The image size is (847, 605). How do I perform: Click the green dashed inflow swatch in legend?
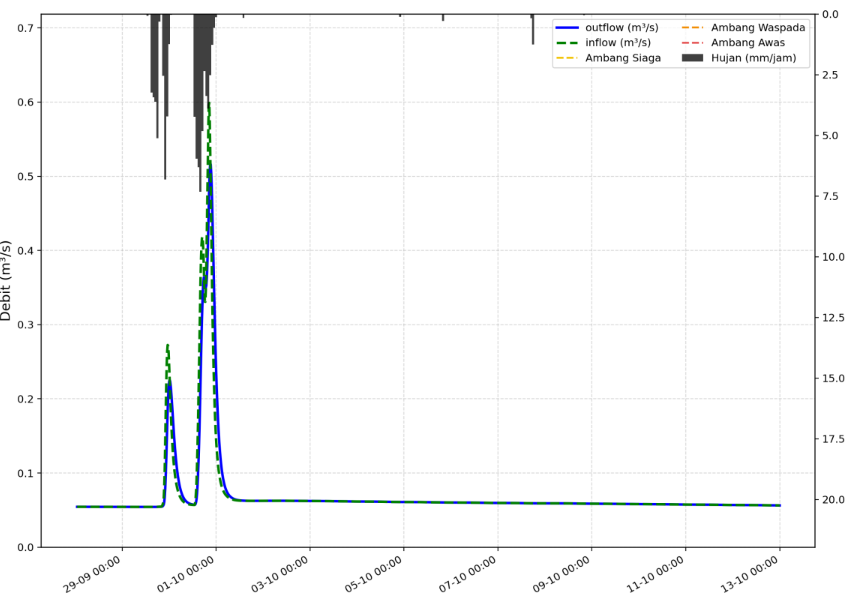tap(567, 43)
